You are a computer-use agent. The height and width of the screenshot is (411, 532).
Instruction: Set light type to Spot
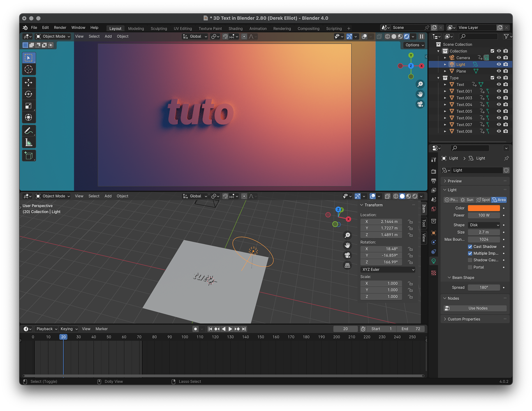click(483, 200)
